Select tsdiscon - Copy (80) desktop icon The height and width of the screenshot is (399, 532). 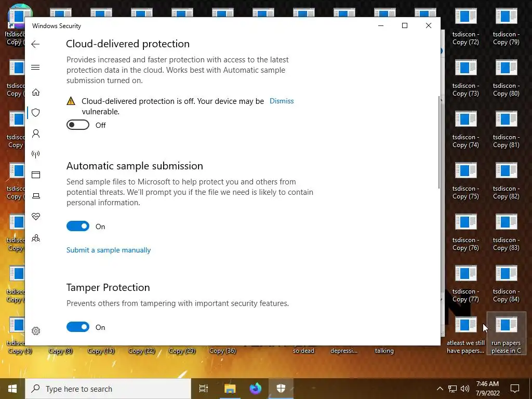click(x=506, y=78)
